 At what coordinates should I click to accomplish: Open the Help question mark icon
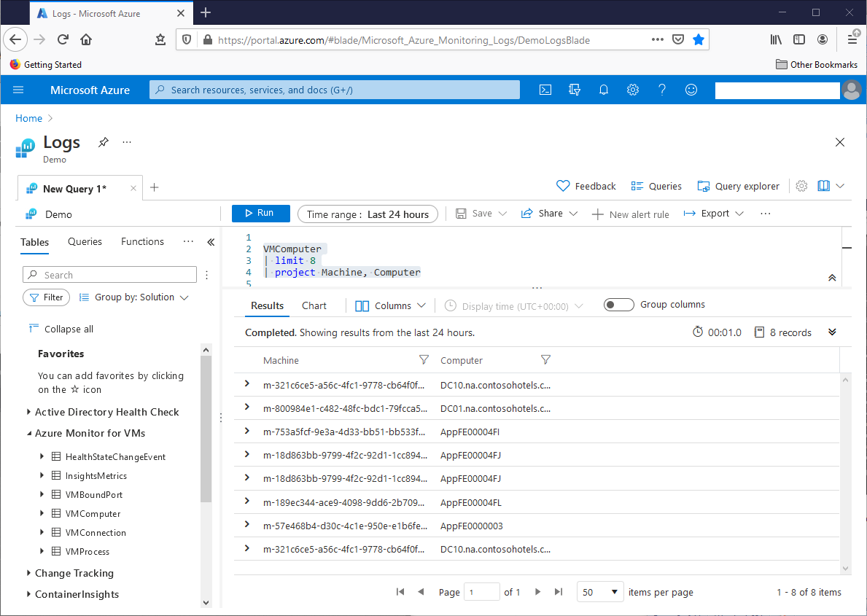(662, 90)
